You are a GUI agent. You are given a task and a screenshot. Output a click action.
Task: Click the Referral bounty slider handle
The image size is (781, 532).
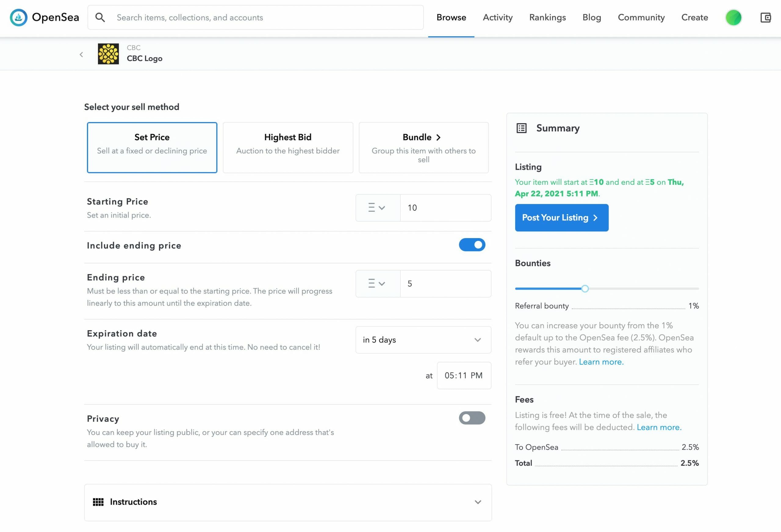[585, 288]
